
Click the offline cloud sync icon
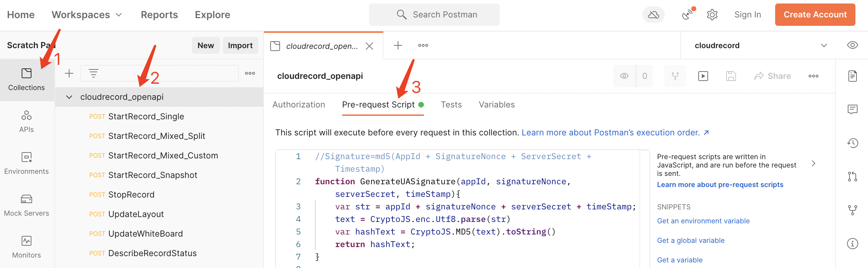[x=654, y=15]
